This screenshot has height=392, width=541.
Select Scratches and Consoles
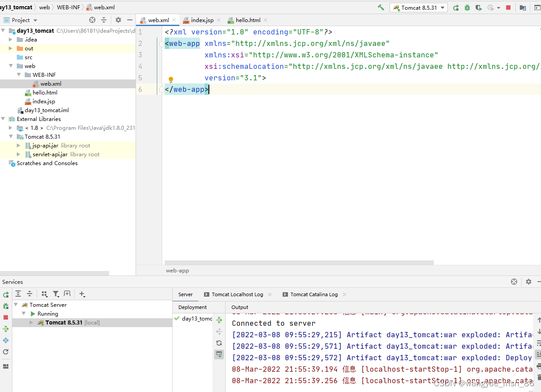[x=47, y=163]
